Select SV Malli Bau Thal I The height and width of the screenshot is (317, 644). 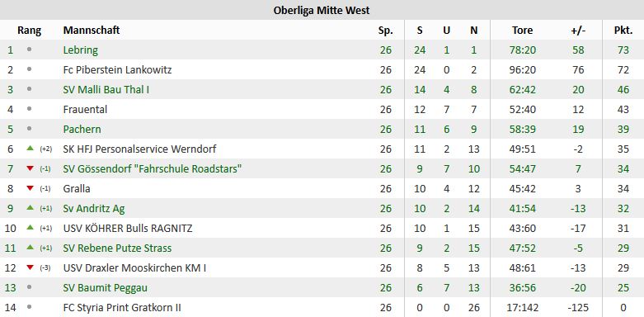pos(106,90)
